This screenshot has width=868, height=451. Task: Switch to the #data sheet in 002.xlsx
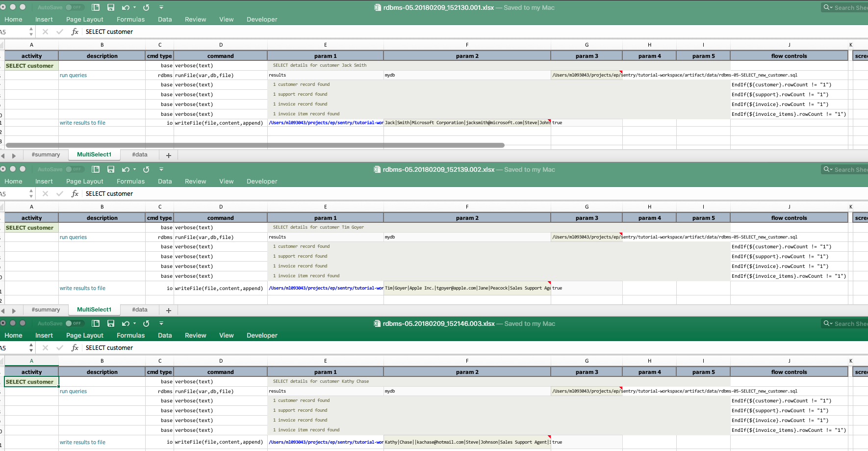tap(139, 310)
